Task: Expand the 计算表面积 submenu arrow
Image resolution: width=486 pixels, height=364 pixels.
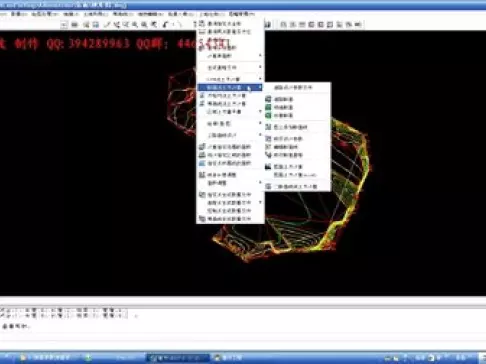Action: [260, 56]
